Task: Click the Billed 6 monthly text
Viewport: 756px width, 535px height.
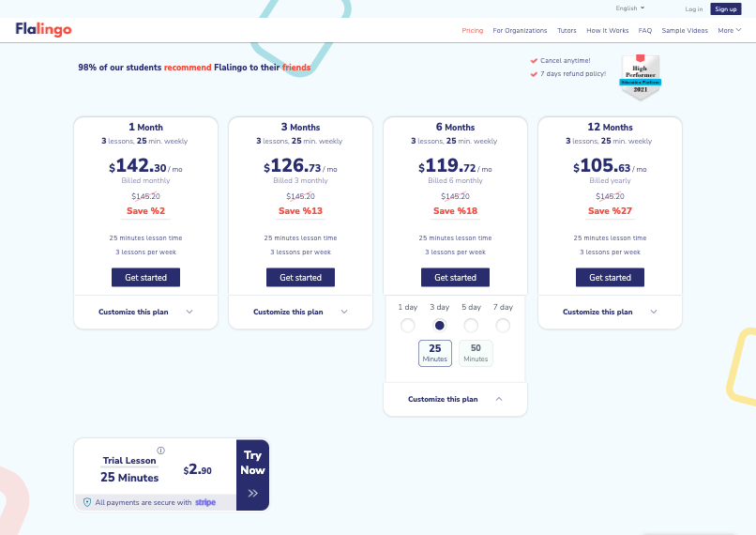Action: pos(455,180)
